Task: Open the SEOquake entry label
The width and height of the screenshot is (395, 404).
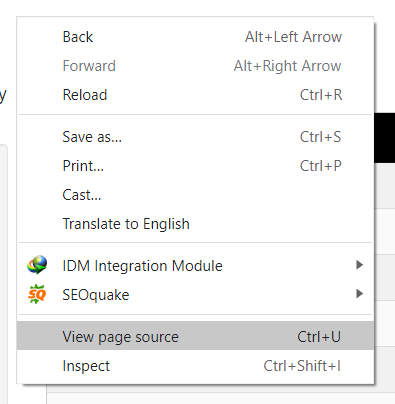Action: pyautogui.click(x=96, y=295)
